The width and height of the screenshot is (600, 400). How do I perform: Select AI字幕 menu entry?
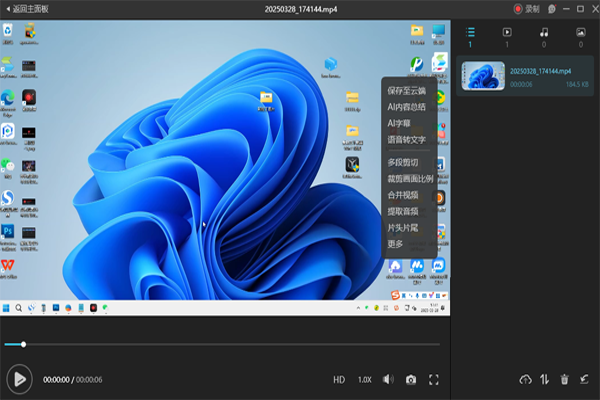[399, 123]
